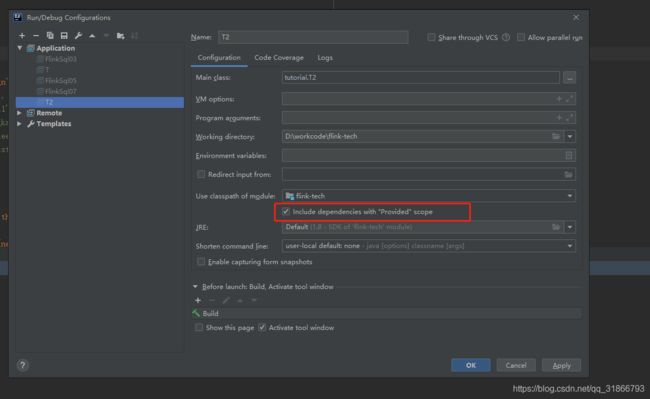Open help with question mark icon
This screenshot has height=399, width=650.
[x=23, y=365]
